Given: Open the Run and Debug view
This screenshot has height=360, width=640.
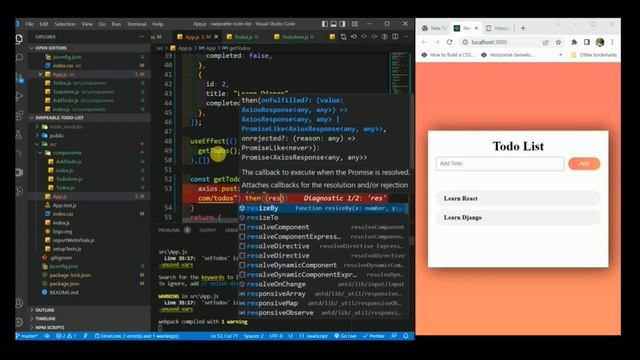Looking at the screenshot, I should click(19, 96).
